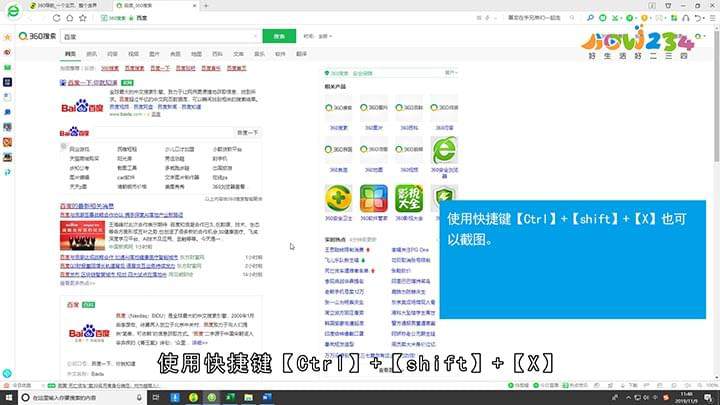Select the 视频 search tab
Screen dimensions: 720x405
[133, 54]
